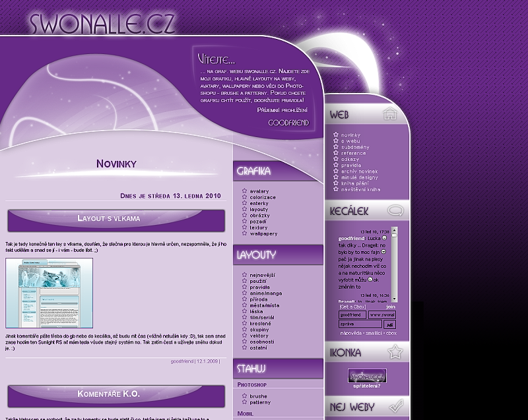Image resolution: width=528 pixels, height=420 pixels.
Task: Click the house icon beside WEB heading
Action: tap(390, 114)
